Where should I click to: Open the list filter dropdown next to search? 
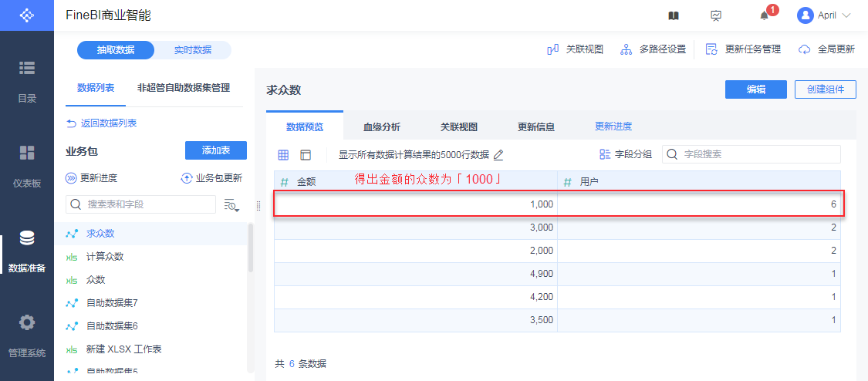click(x=231, y=204)
